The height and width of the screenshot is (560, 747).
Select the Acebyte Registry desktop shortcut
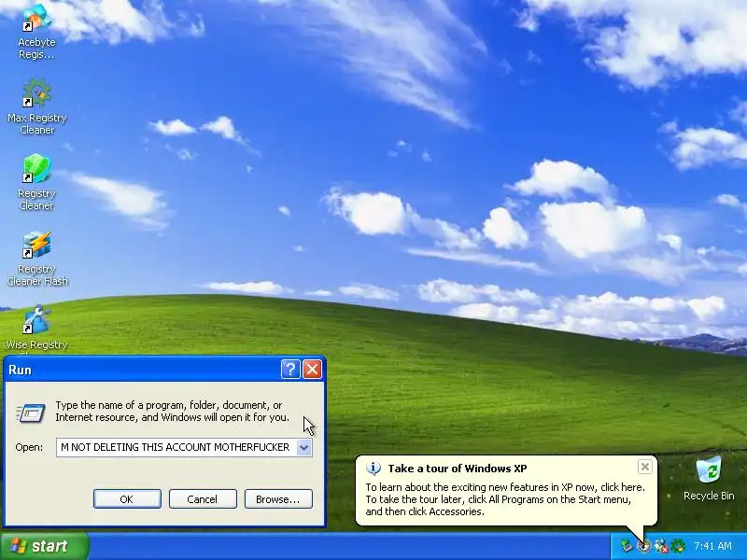pyautogui.click(x=36, y=32)
